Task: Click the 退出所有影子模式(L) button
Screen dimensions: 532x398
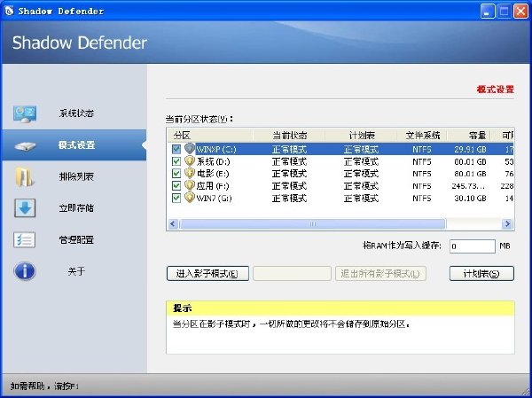Action: click(x=380, y=274)
